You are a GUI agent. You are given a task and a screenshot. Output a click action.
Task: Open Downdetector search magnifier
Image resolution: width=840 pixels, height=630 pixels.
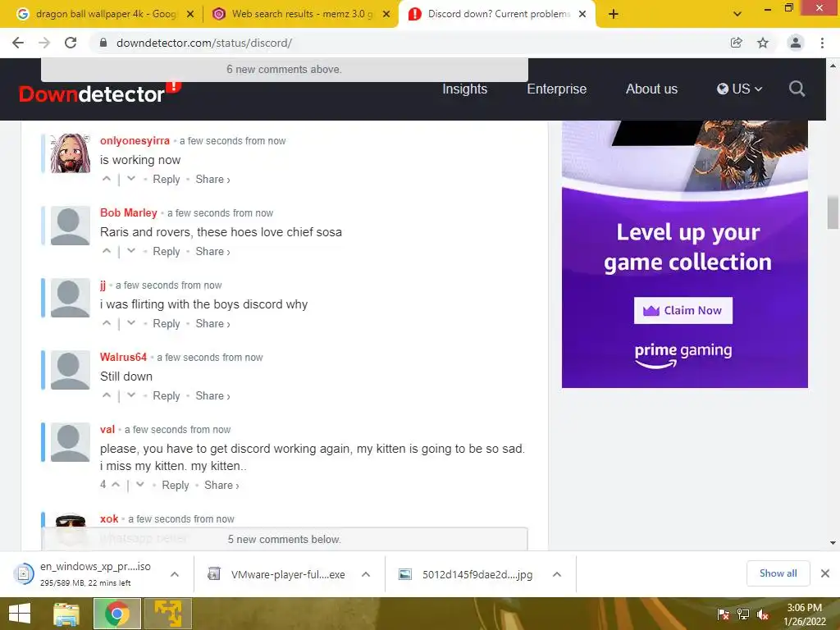pos(797,89)
